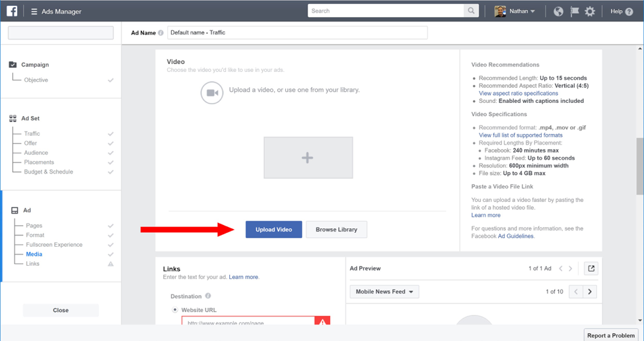This screenshot has height=341, width=644.
Task: Click the Media step checkmark
Action: click(x=110, y=255)
